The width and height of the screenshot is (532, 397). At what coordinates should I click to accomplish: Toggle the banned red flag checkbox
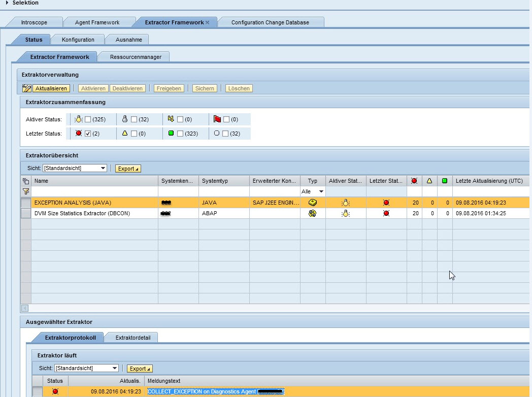(226, 119)
